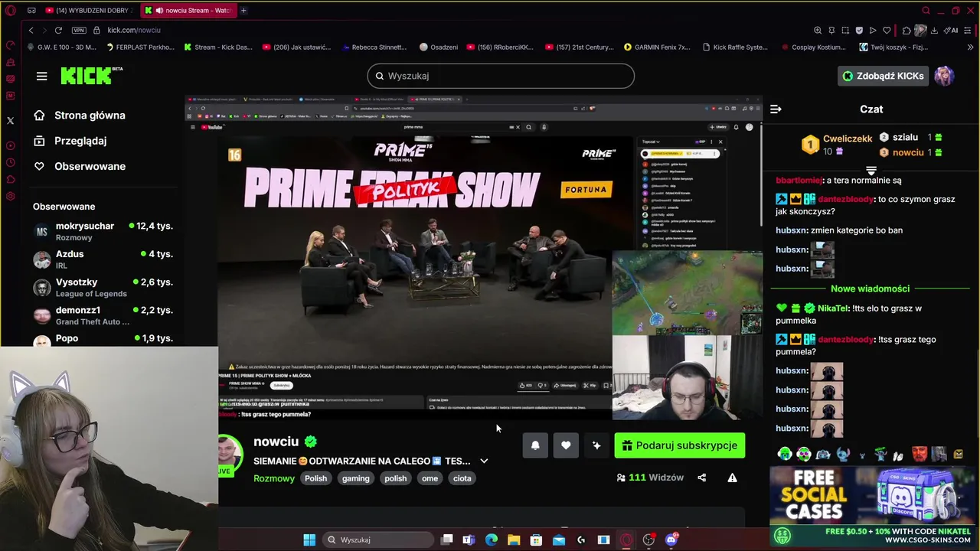Image resolution: width=980 pixels, height=551 pixels.
Task: Open the Osadzeni bookmark
Action: [439, 47]
